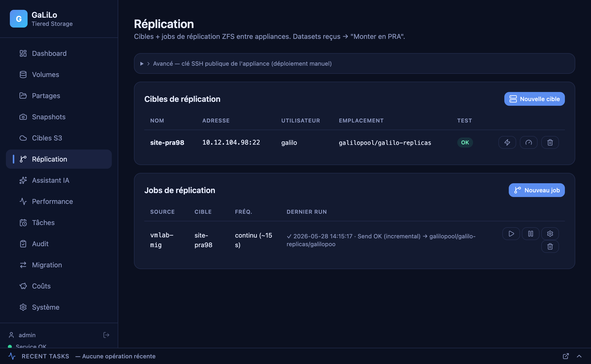Viewport: 591px width, 364px height.
Task: Delete the site-pra98 target with trash icon
Action: tap(550, 142)
